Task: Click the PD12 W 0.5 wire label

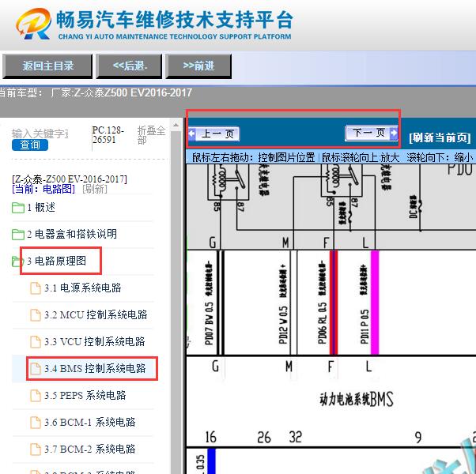Action: point(283,325)
